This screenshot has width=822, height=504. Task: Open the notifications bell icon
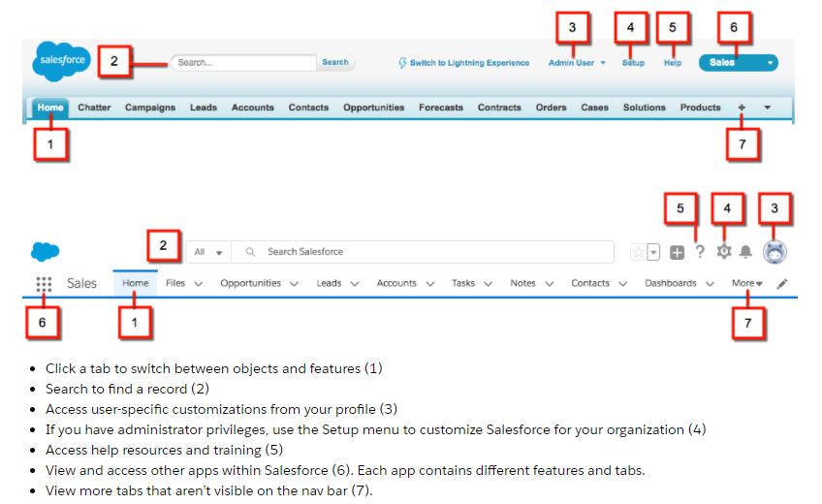pos(746,252)
